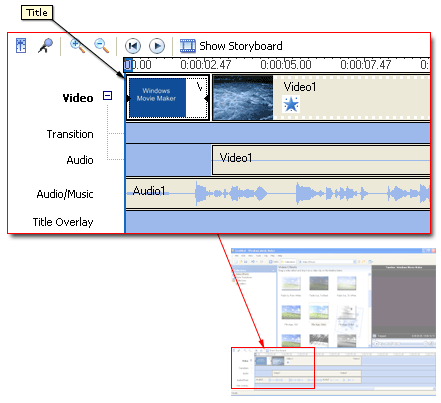Screen dimensions: 441x403
Task: Click the Audio/Music track label
Action: point(65,194)
